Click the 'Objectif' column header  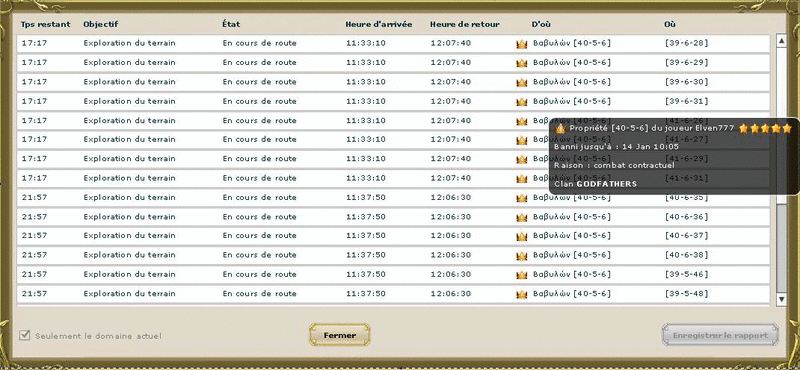point(101,24)
